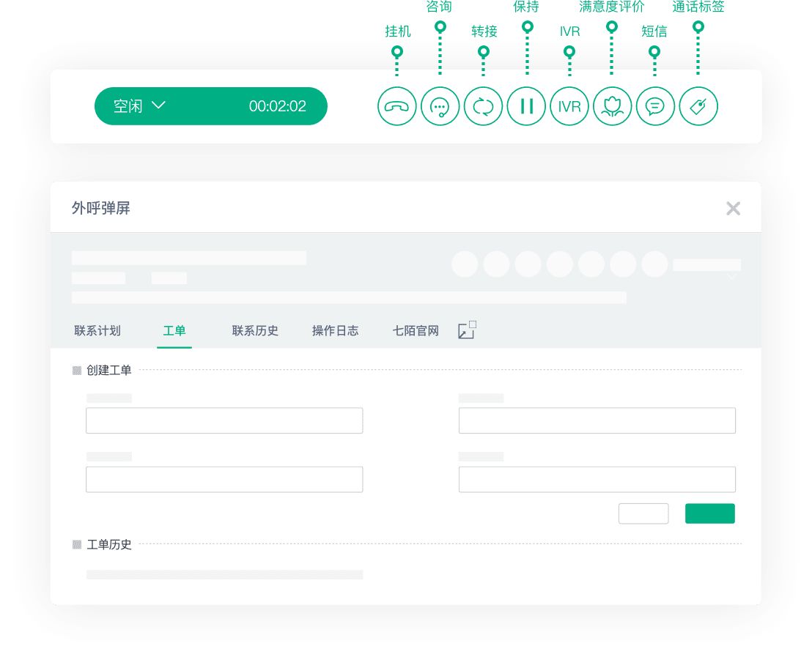Click the 00:02:02 timer text
The image size is (812, 657).
(x=278, y=106)
